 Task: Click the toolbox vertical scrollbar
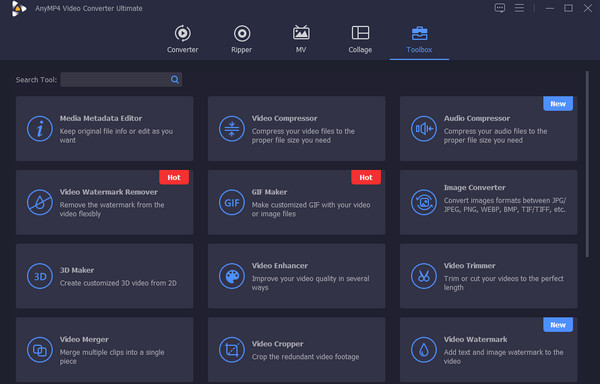[x=587, y=164]
